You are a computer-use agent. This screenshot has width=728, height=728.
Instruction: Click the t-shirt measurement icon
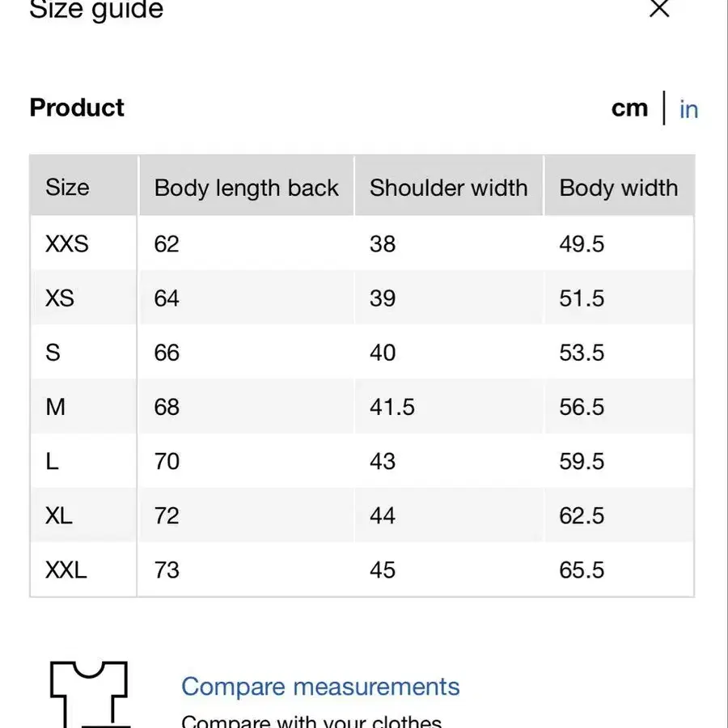tap(89, 693)
